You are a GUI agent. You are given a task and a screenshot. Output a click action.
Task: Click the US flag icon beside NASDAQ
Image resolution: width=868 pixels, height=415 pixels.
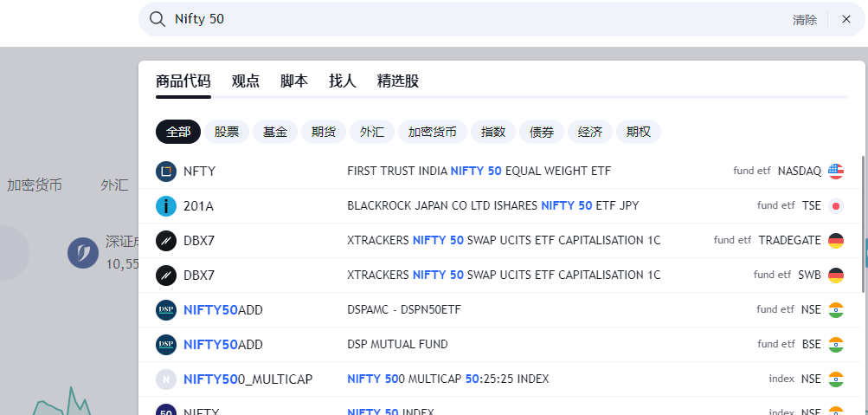(x=836, y=172)
